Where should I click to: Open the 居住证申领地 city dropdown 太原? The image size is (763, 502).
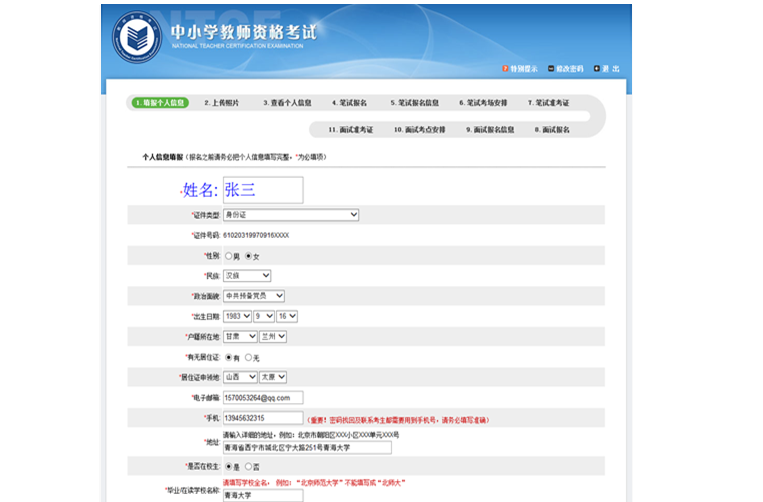click(x=273, y=377)
